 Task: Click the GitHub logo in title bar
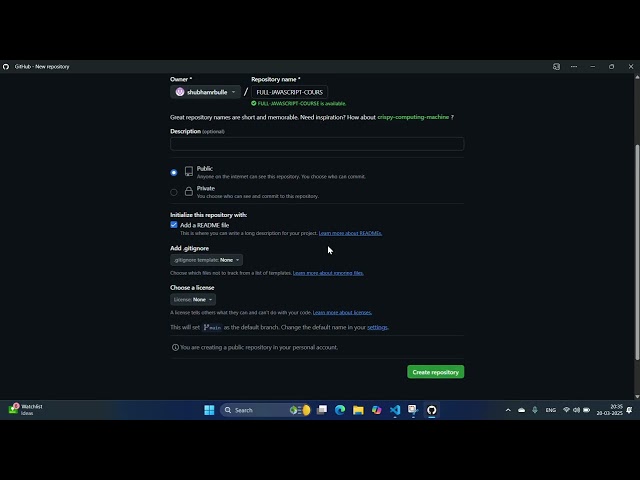tap(6, 67)
